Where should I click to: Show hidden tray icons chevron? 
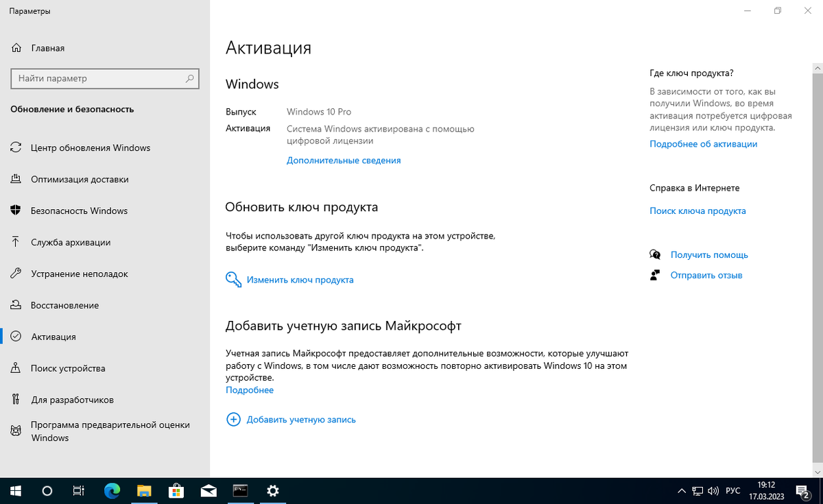pyautogui.click(x=681, y=491)
